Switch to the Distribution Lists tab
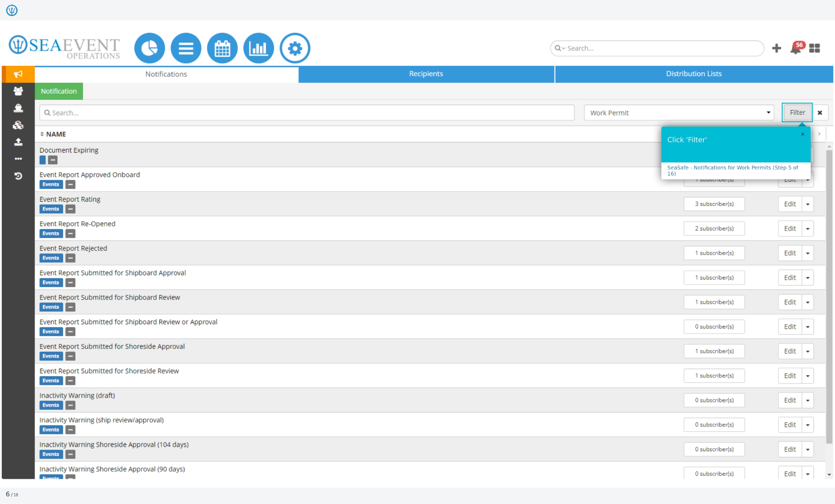This screenshot has height=504, width=835. [x=694, y=74]
